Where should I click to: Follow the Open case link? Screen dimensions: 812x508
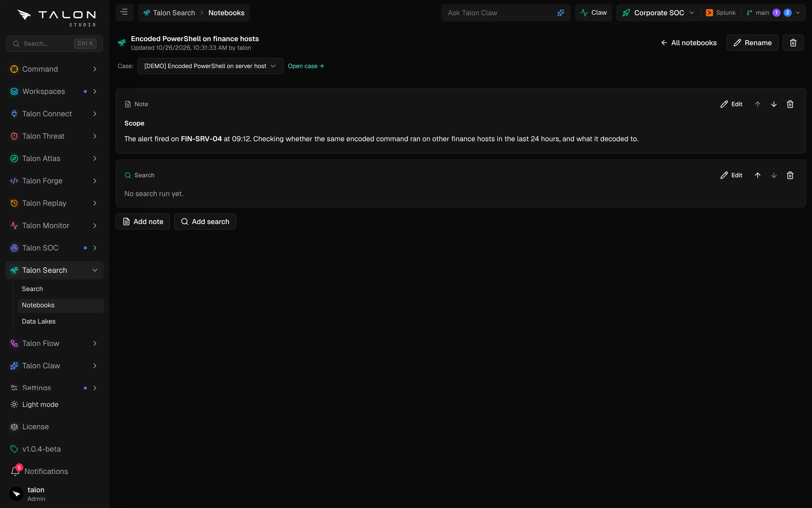pos(306,66)
